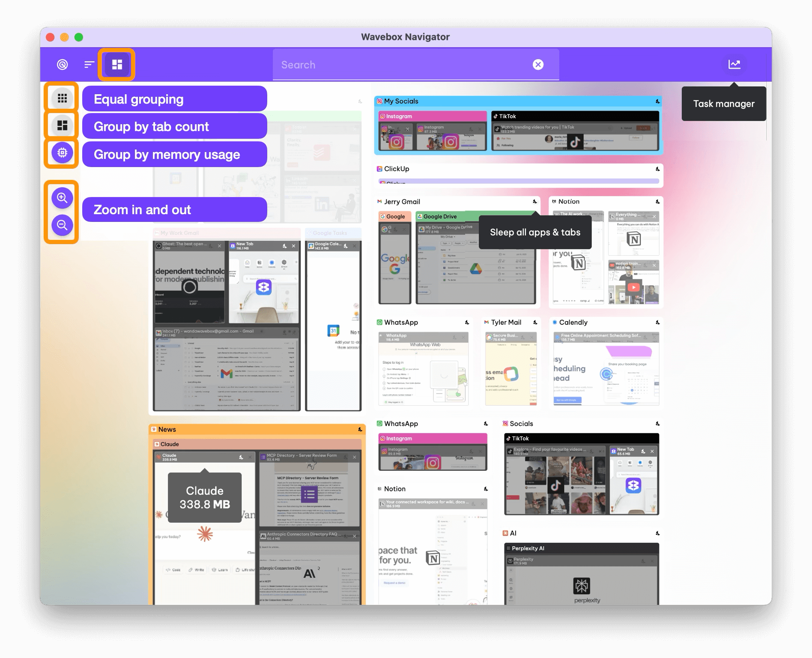Open the Notion 'Your connected workspace' thumbnail
The width and height of the screenshot is (812, 658).
tap(433, 553)
